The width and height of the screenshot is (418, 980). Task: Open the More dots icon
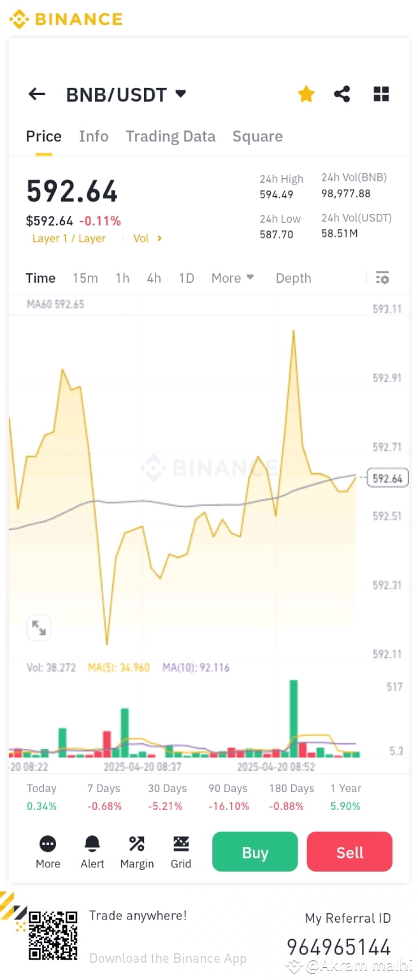pos(48,844)
